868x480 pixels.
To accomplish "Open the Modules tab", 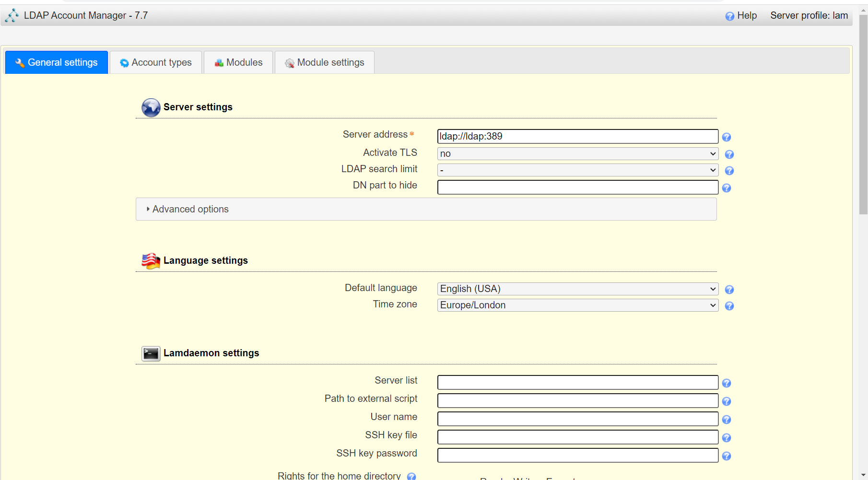I will click(x=238, y=62).
